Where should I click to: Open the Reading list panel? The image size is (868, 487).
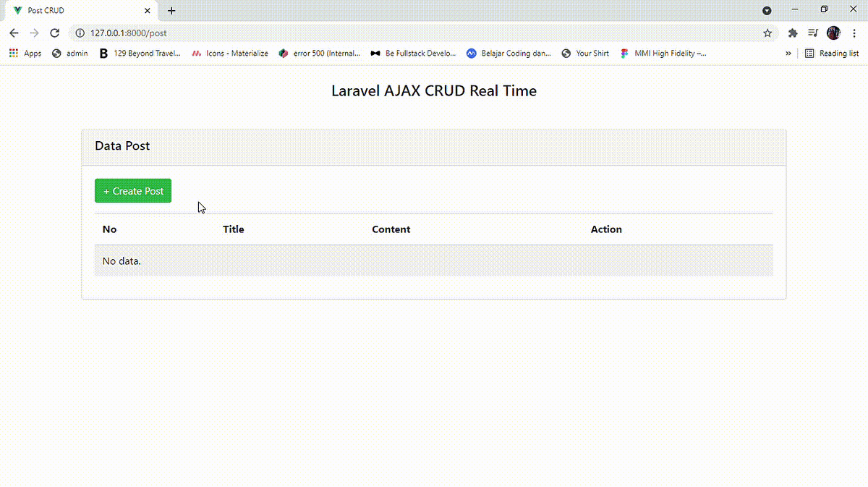point(832,53)
